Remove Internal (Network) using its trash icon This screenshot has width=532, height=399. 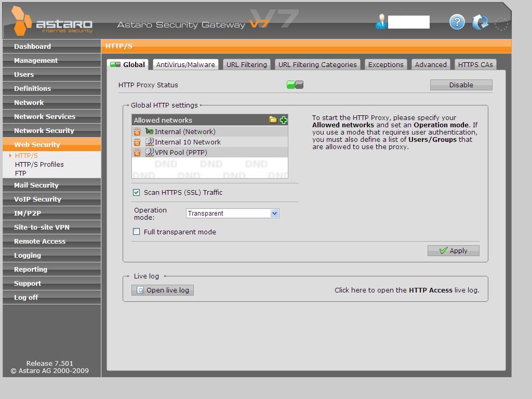(x=137, y=132)
